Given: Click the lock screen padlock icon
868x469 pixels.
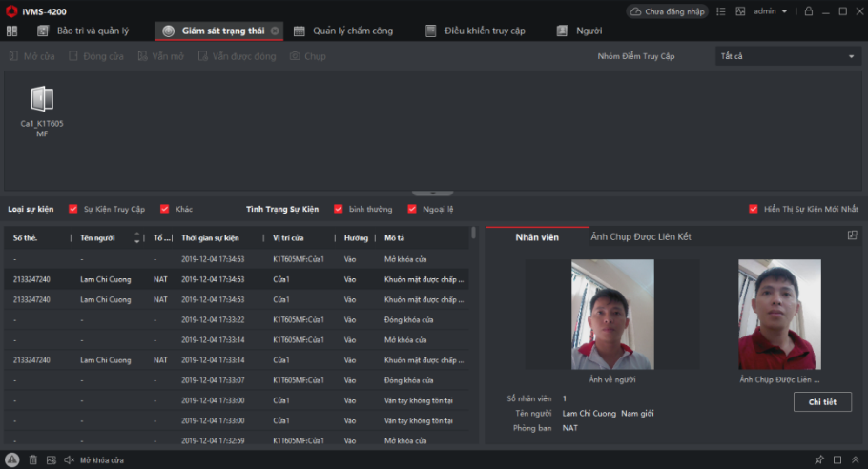Looking at the screenshot, I should [x=809, y=11].
